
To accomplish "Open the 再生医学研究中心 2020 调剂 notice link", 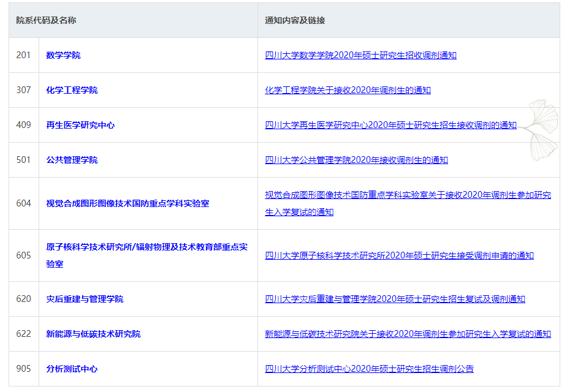I will 390,125.
